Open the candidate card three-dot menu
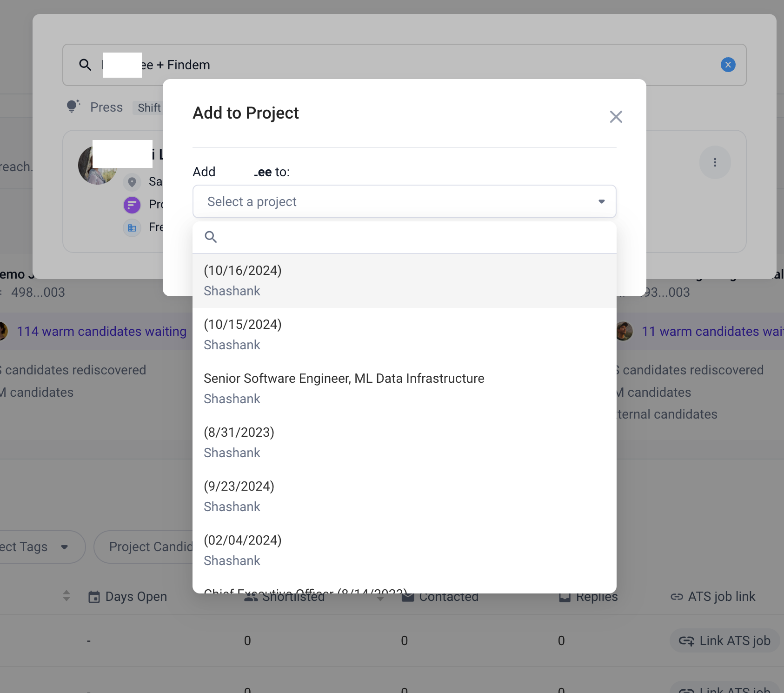 pos(715,162)
